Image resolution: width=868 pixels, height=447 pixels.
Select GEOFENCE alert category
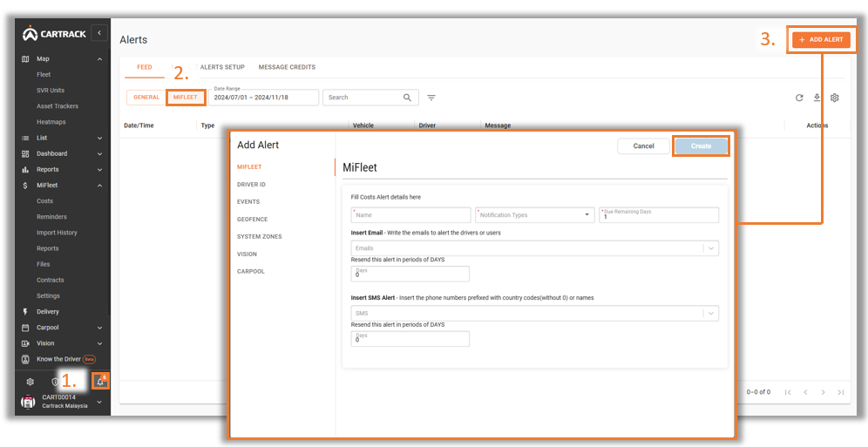(x=252, y=219)
